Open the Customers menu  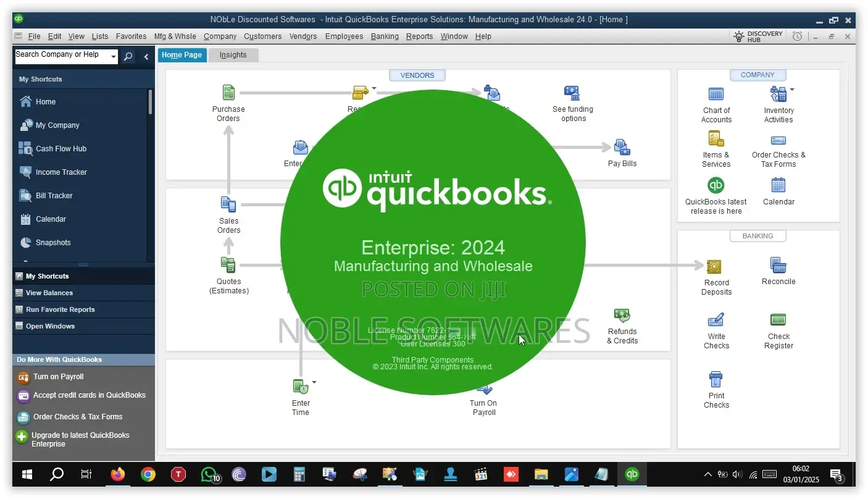(x=262, y=36)
